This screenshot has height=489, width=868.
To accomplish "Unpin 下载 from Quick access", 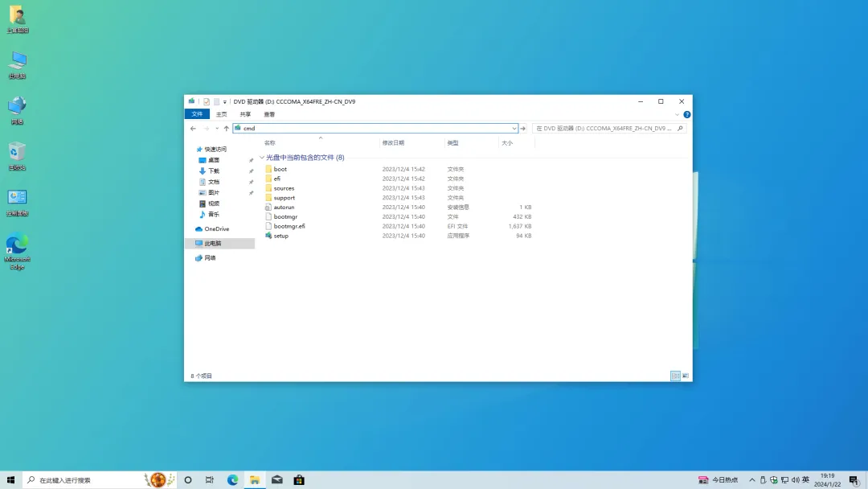I will (249, 171).
